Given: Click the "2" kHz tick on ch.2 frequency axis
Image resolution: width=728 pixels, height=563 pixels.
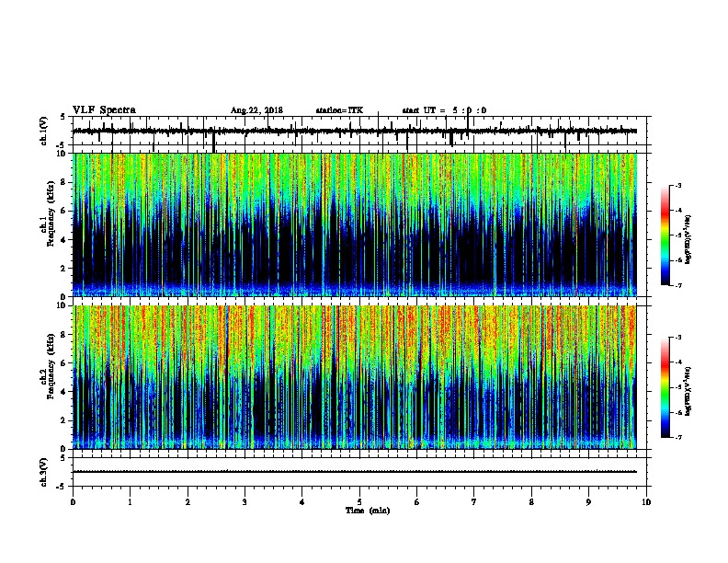Looking at the screenshot, I should 64,420.
